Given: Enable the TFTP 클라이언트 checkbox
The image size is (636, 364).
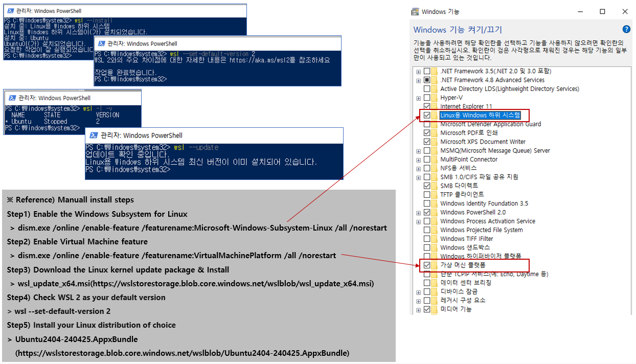Looking at the screenshot, I should [427, 195].
